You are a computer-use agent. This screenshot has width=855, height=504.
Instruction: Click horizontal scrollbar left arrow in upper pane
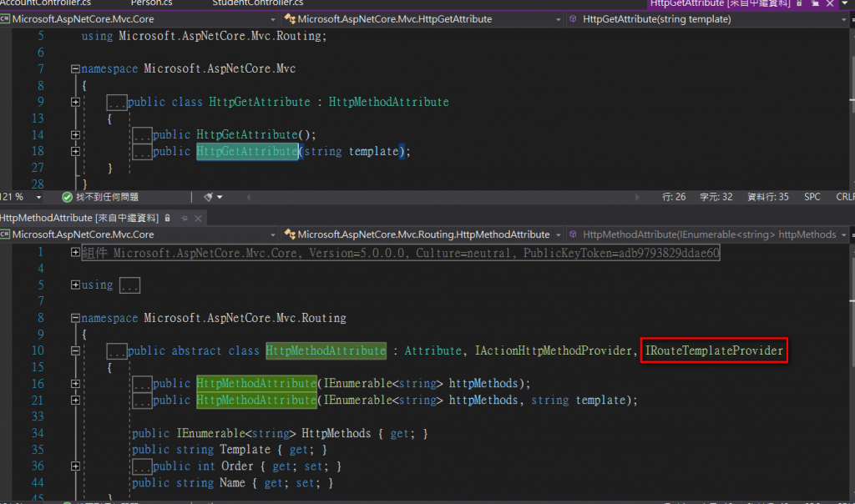pyautogui.click(x=249, y=197)
